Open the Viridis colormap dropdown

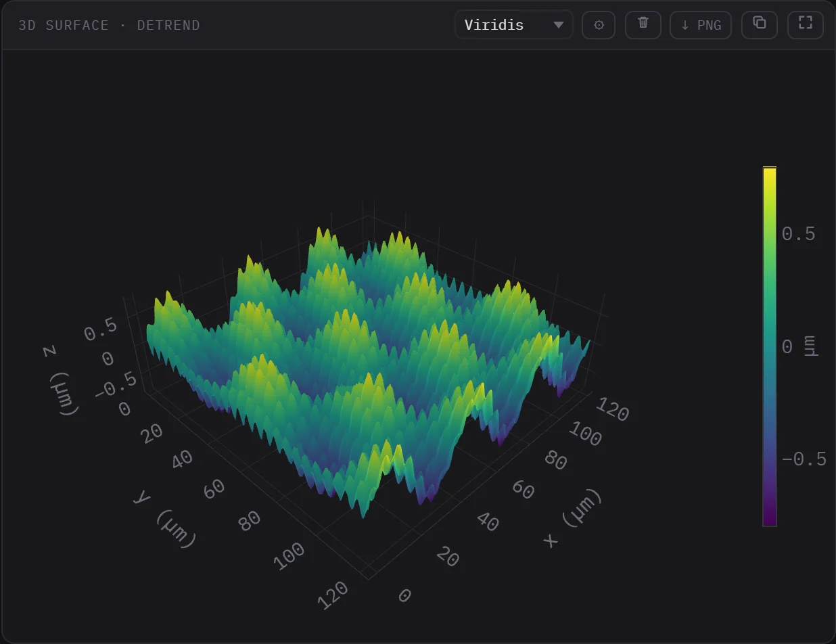(514, 25)
